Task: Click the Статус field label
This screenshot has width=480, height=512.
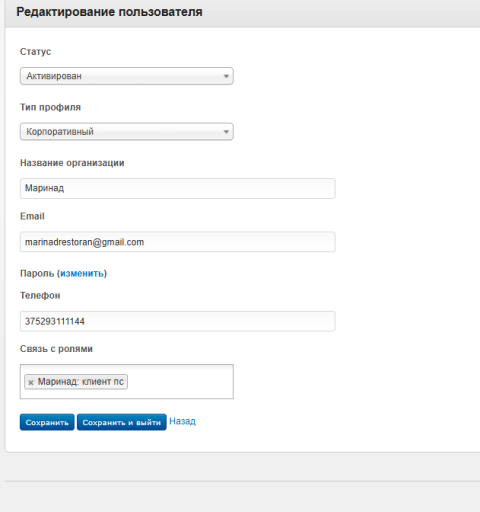Action: point(36,52)
